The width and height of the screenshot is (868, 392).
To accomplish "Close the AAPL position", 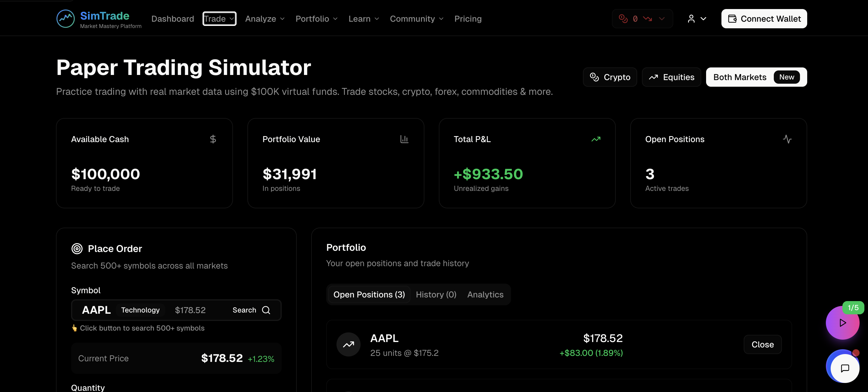I will (762, 344).
